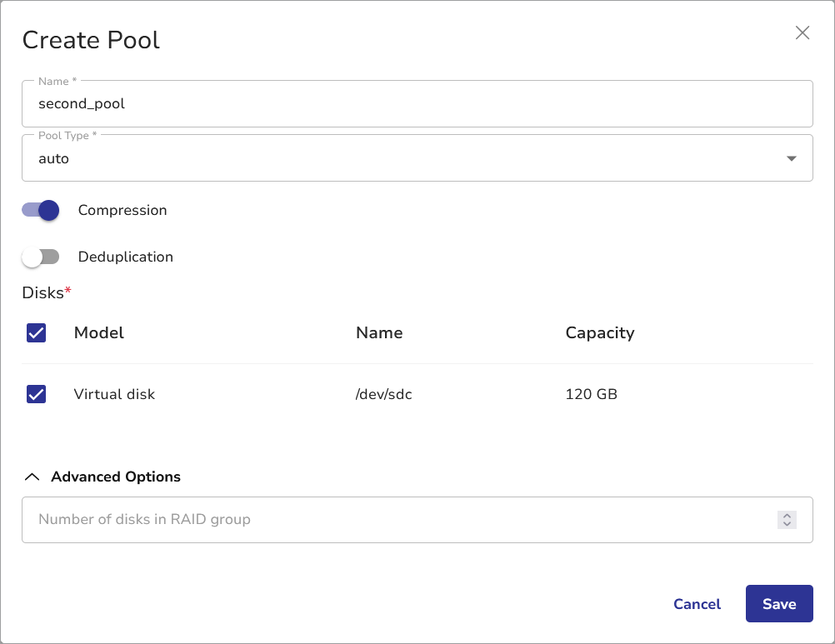
Task: Click the Name column header in Disks table
Action: pyautogui.click(x=379, y=333)
